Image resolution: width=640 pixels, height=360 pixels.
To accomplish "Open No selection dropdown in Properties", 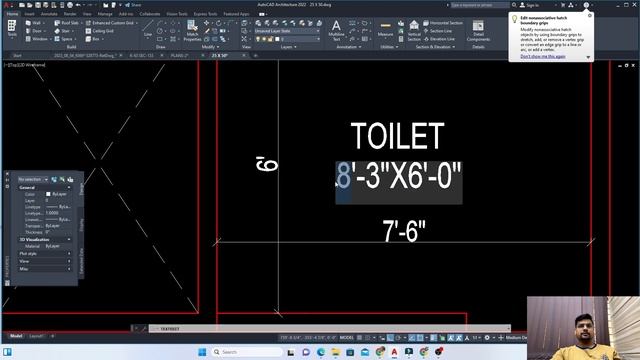I will [33, 179].
